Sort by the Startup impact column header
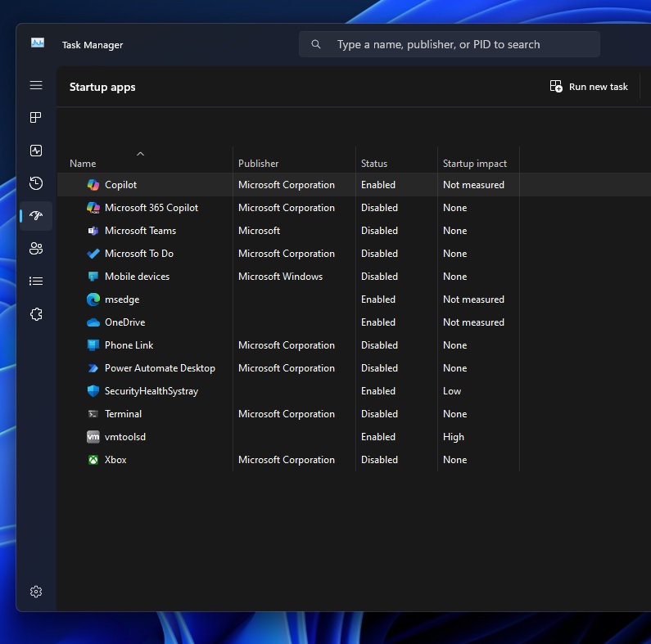Screen dimensions: 651x644 (475, 164)
